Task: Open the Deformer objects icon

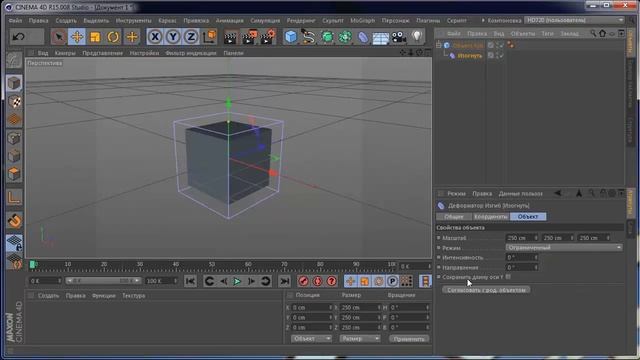Action: 363,37
